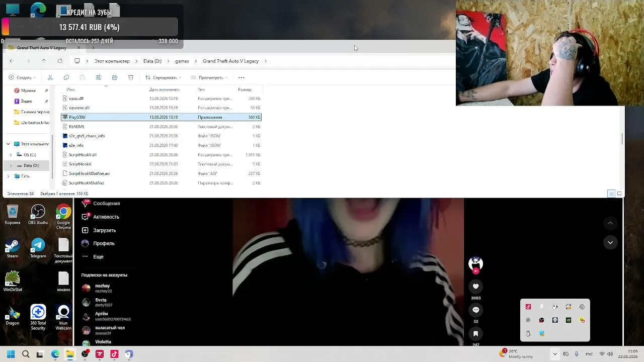
Task: Open Microsoft Edge from the taskbar
Action: coord(55,354)
